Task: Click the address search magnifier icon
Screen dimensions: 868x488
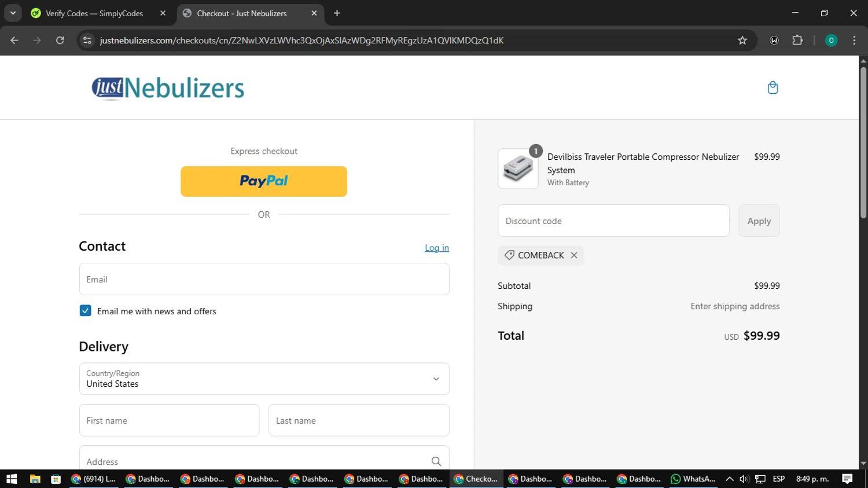Action: [436, 461]
